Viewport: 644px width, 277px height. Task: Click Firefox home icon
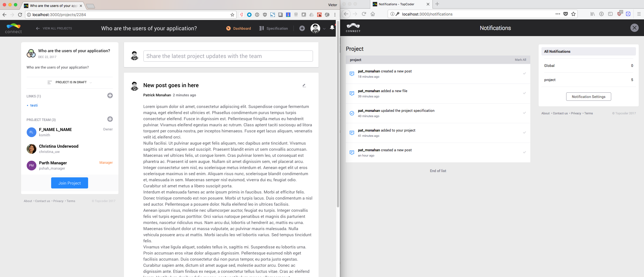coord(373,14)
